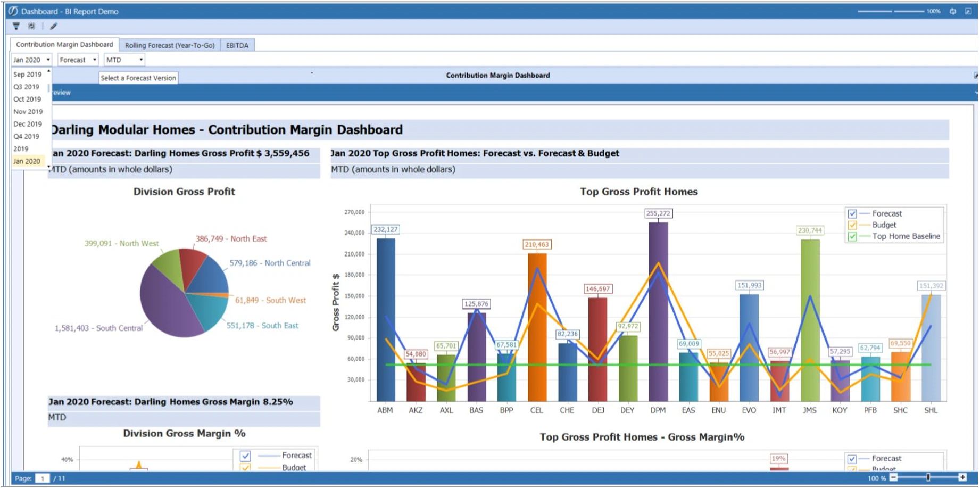This screenshot has height=488, width=980.
Task: Uncheck Forecast in Top Gross Profit legend
Action: (852, 214)
